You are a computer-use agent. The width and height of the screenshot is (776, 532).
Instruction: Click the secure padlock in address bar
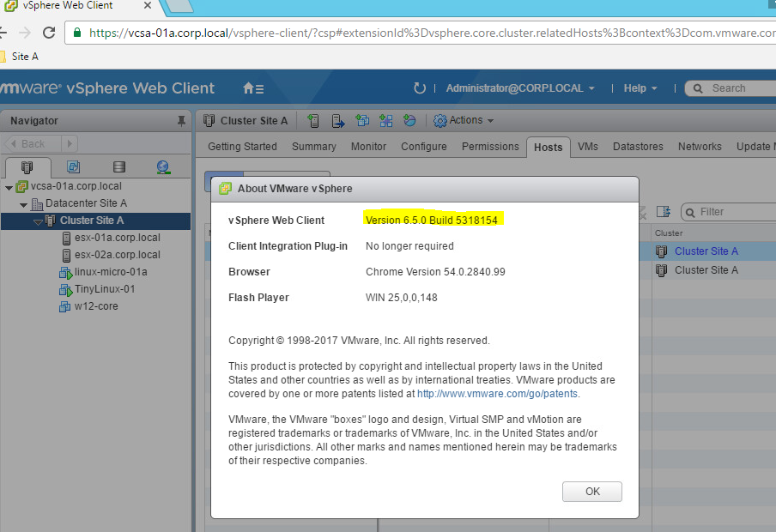tap(77, 33)
